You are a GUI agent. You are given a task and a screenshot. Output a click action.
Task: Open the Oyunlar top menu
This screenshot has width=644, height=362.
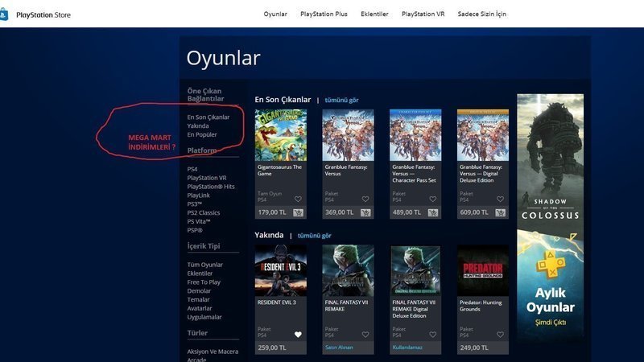click(275, 14)
